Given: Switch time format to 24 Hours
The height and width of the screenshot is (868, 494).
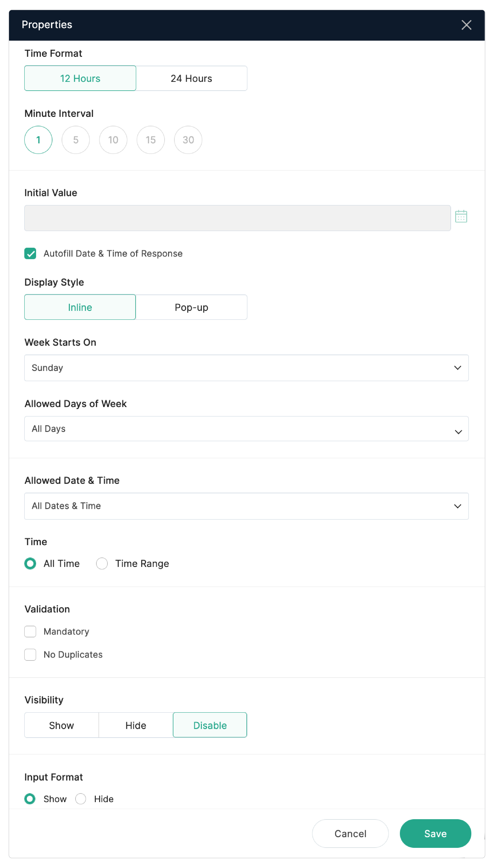Looking at the screenshot, I should pos(191,78).
